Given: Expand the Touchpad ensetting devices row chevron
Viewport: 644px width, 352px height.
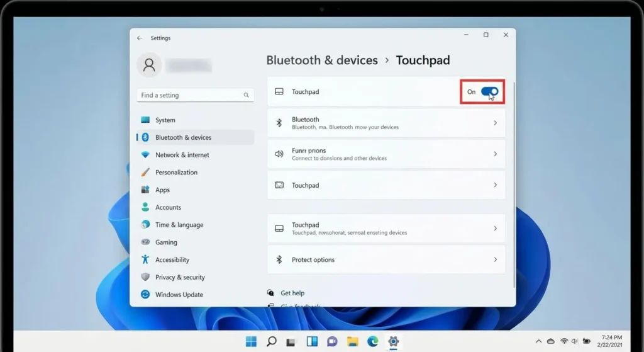Looking at the screenshot, I should [496, 228].
